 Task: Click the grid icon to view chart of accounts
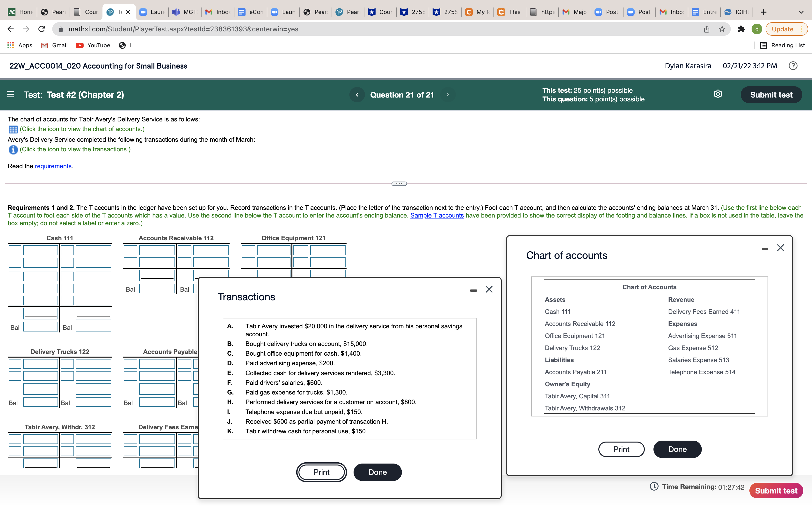12,128
